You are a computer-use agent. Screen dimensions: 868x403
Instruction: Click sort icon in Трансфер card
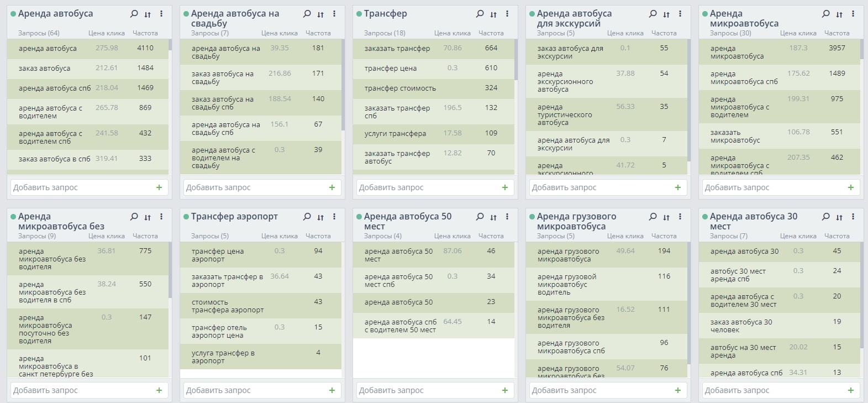pyautogui.click(x=493, y=14)
